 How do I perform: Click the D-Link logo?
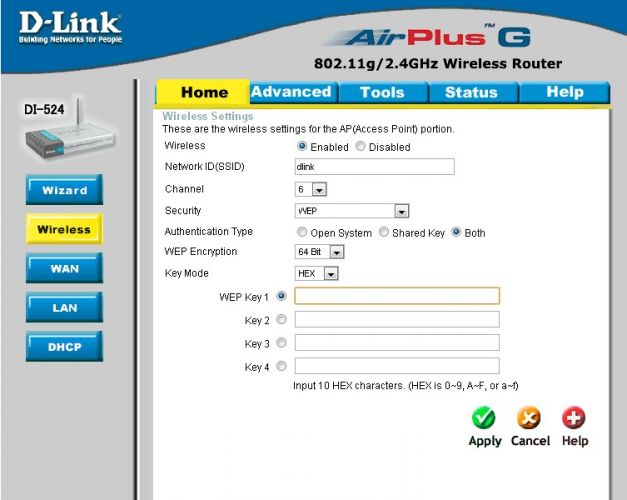click(70, 27)
